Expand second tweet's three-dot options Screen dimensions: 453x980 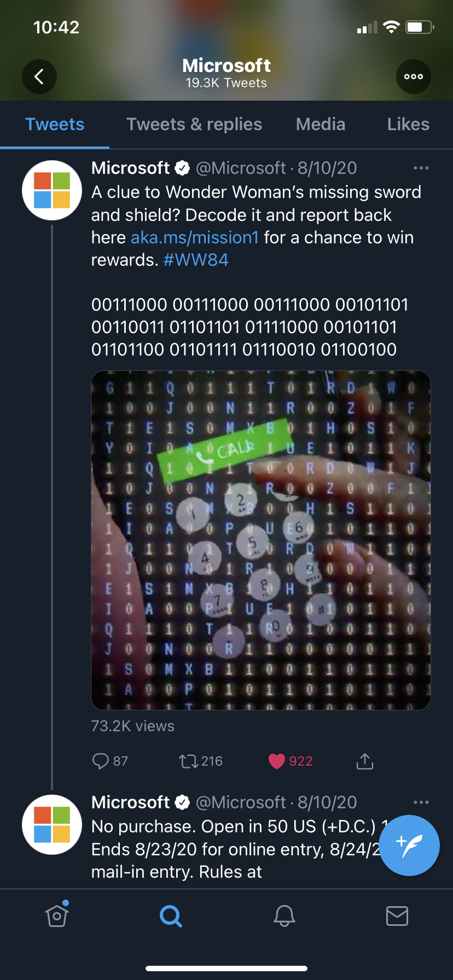point(421,802)
